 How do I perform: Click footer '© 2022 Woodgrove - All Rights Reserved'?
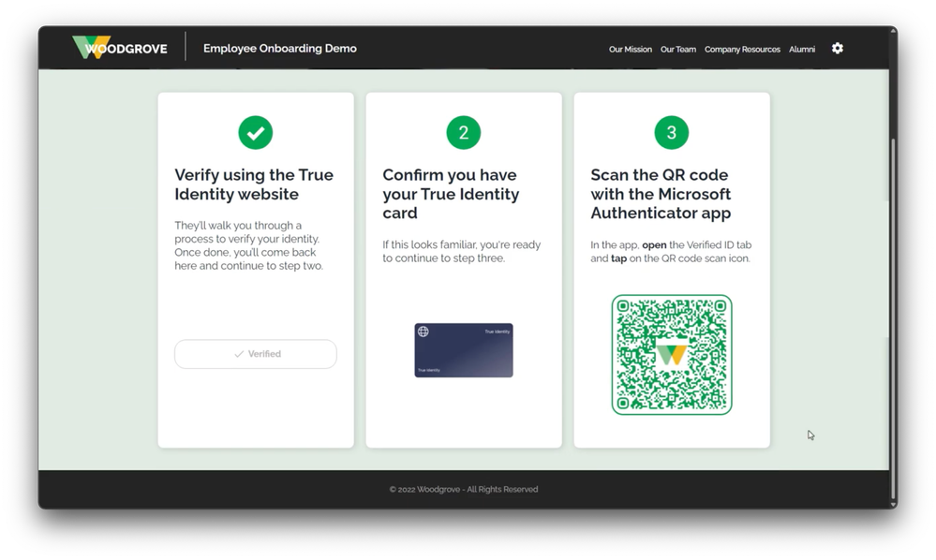click(464, 489)
